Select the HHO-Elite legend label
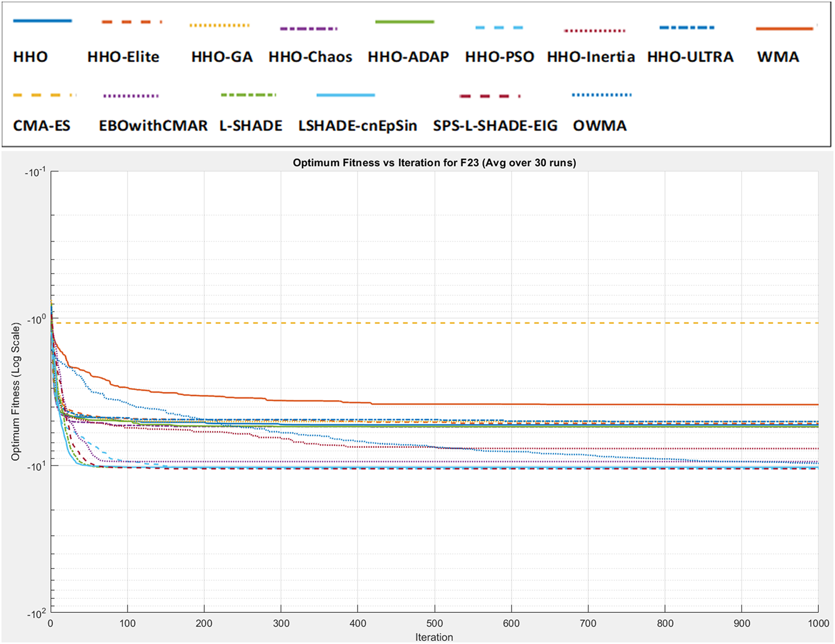Screen dimensions: 835x644 coord(123,57)
